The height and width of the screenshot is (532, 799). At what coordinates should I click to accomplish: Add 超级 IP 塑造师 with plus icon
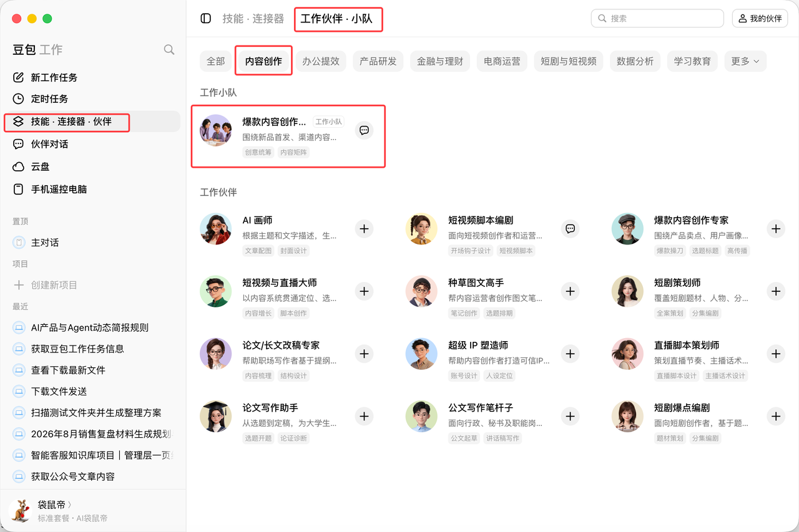(570, 354)
